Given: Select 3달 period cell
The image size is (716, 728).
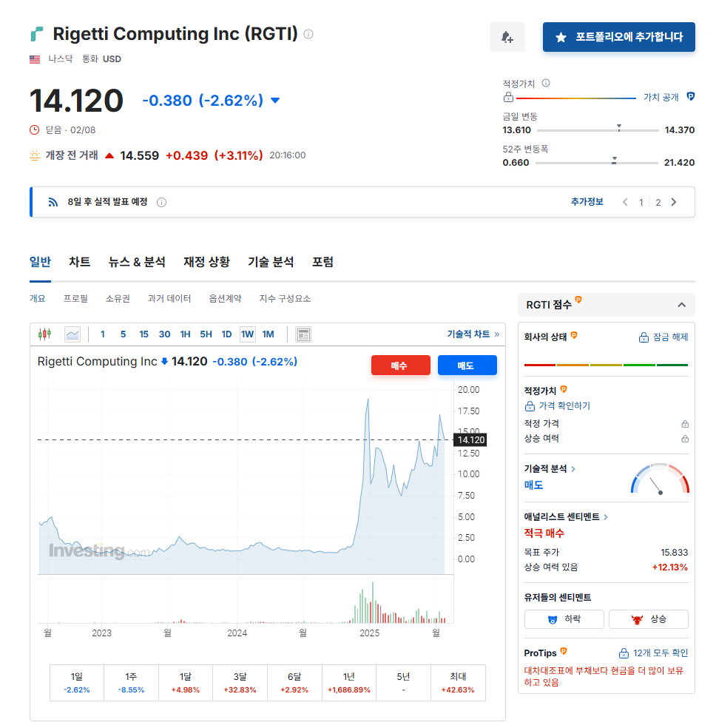Looking at the screenshot, I should 240,682.
